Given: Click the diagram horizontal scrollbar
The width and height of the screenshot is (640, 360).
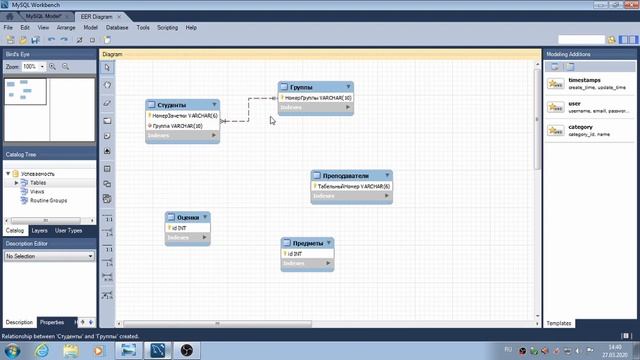Looking at the screenshot, I should pyautogui.click(x=217, y=324).
